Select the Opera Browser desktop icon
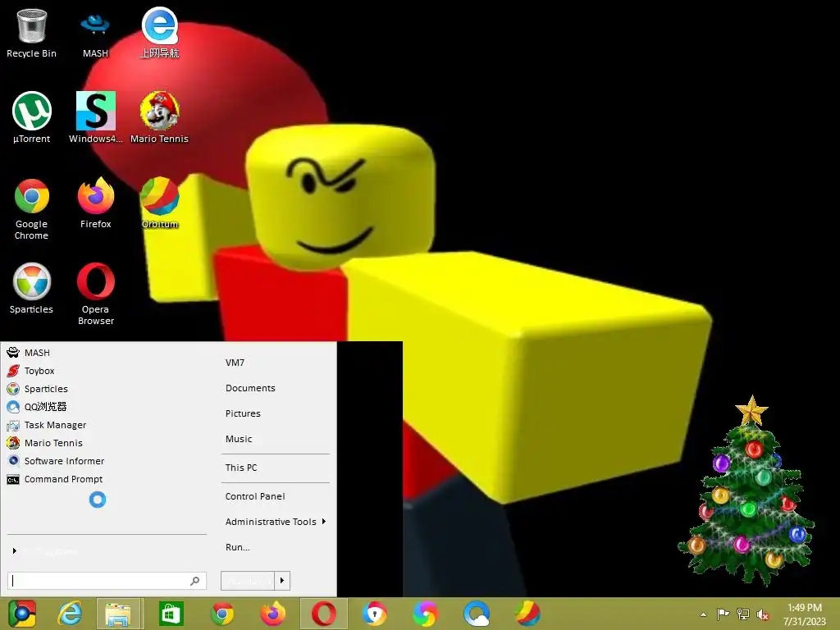 (x=95, y=294)
